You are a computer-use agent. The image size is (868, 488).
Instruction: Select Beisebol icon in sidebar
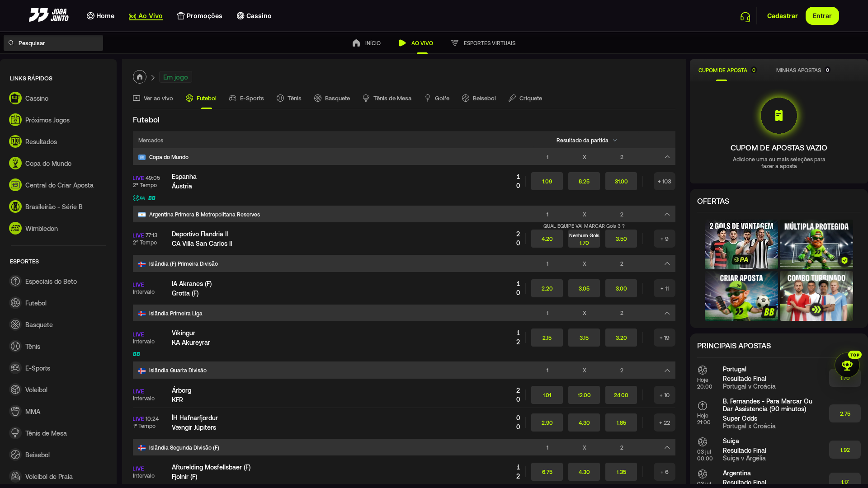15,455
